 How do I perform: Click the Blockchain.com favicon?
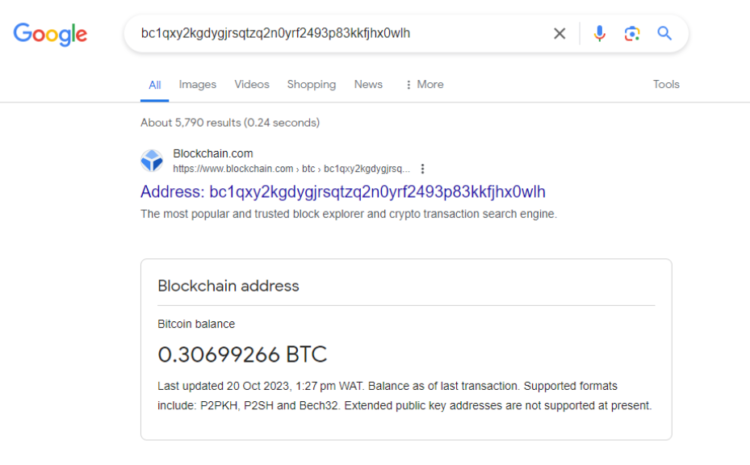pyautogui.click(x=151, y=160)
